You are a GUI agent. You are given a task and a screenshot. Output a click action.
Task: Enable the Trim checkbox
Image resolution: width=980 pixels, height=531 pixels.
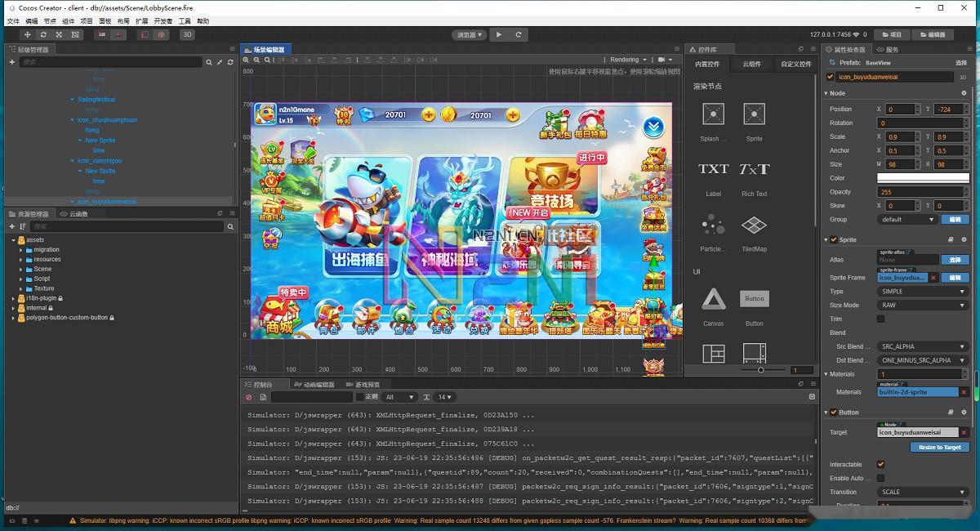click(x=880, y=319)
